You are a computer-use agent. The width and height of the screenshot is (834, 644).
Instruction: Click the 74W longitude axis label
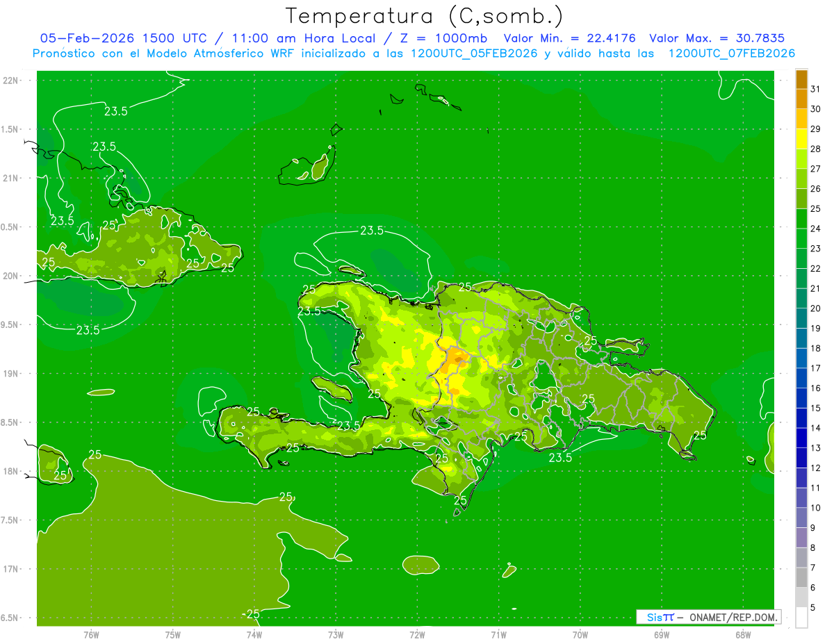tap(254, 635)
